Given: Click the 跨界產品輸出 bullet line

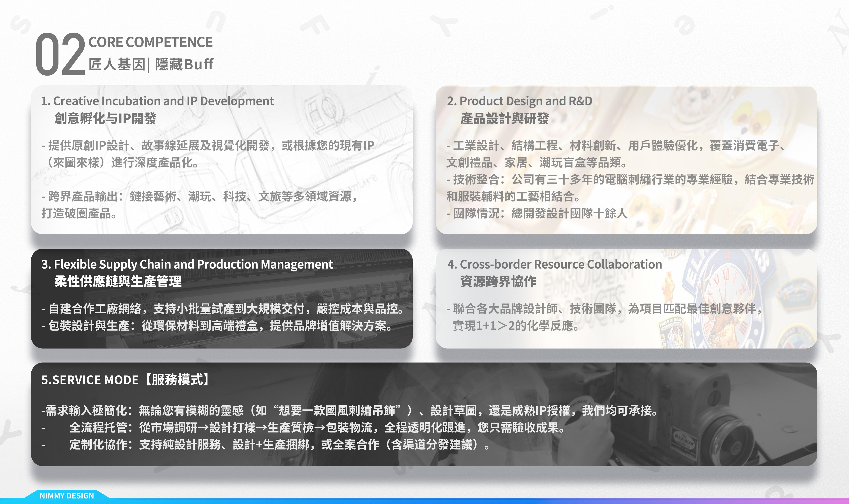Looking at the screenshot, I should coord(199,196).
